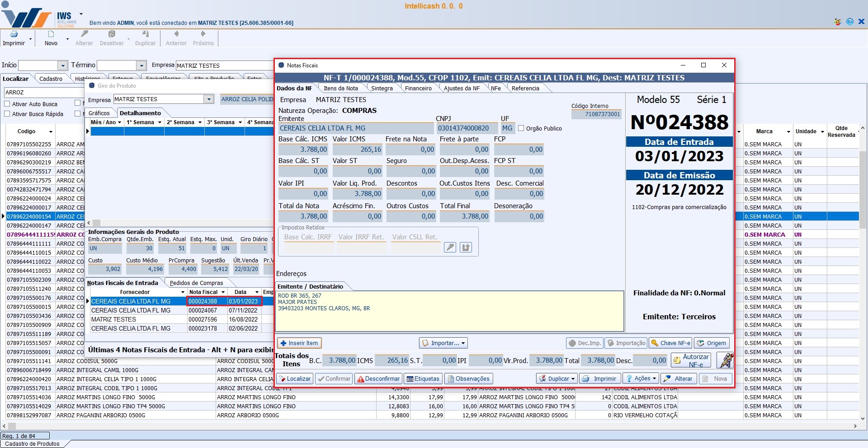Click Alterar button in Notas Fiscais window
The image size is (868, 448).
click(678, 379)
